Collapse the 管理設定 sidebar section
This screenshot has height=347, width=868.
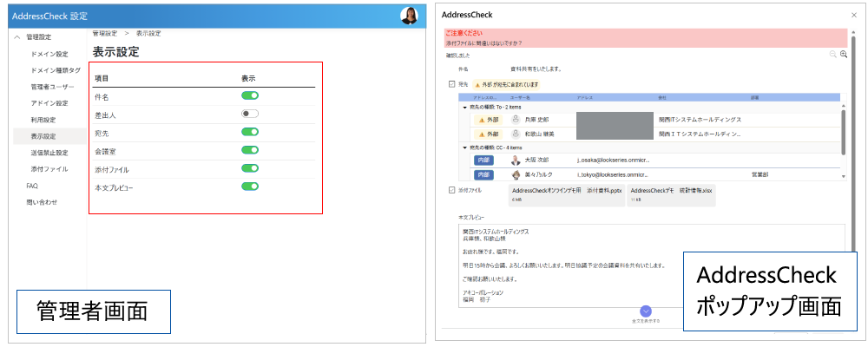point(16,37)
